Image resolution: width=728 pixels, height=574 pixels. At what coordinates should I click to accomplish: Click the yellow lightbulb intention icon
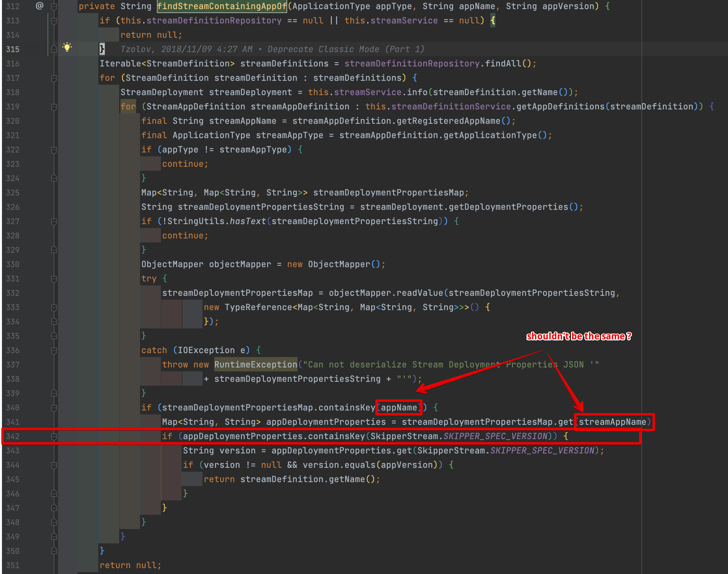coord(67,47)
